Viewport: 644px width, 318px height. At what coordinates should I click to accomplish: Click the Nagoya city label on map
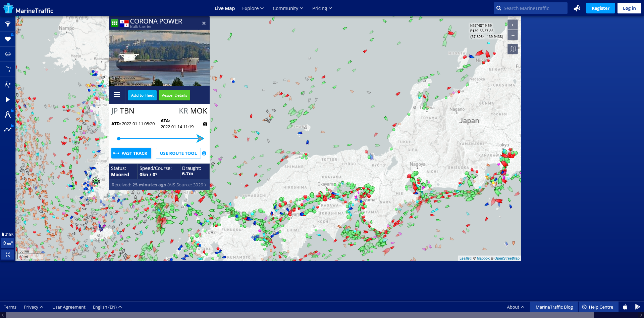(417, 164)
